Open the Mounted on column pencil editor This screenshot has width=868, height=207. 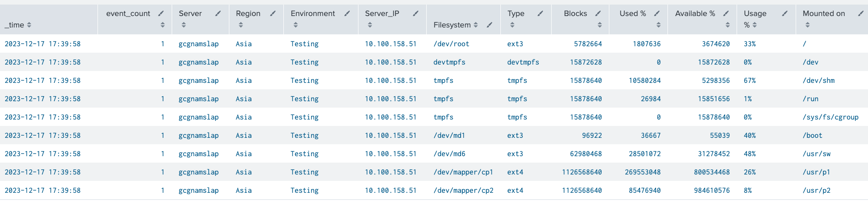tap(860, 14)
